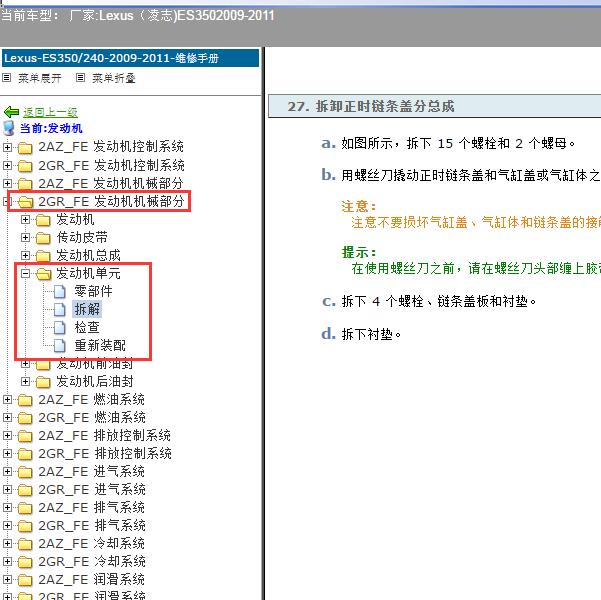Click the 菜单折叠 button
The height and width of the screenshot is (600, 601).
pyautogui.click(x=114, y=78)
